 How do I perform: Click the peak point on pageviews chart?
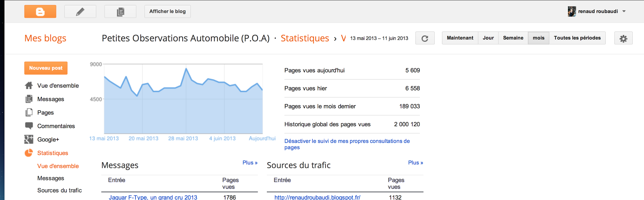(x=186, y=69)
